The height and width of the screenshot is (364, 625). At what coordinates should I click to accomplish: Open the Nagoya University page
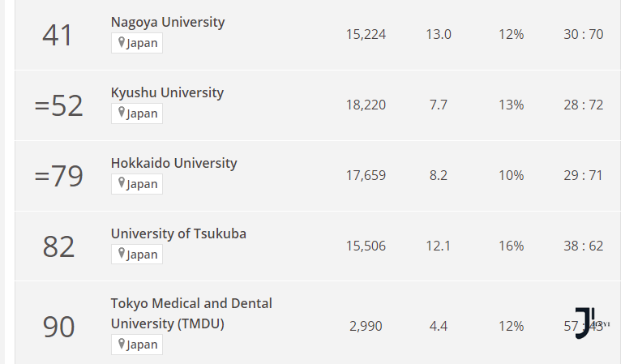point(168,22)
